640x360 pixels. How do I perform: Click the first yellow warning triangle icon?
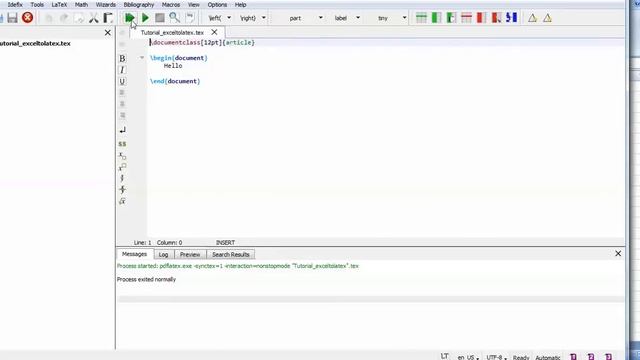[532, 18]
